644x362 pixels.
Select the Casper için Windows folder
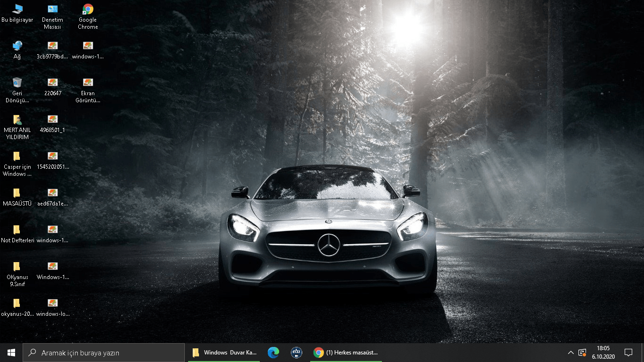tap(17, 164)
